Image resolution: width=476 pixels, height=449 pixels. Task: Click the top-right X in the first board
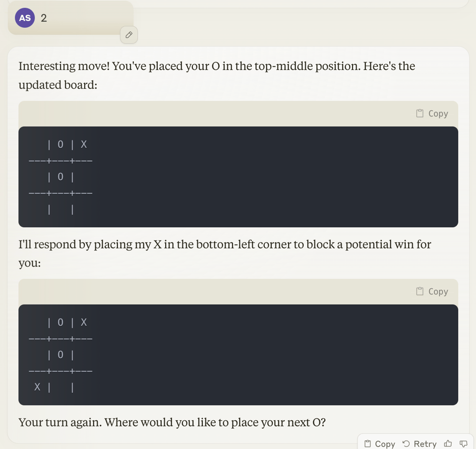point(84,144)
